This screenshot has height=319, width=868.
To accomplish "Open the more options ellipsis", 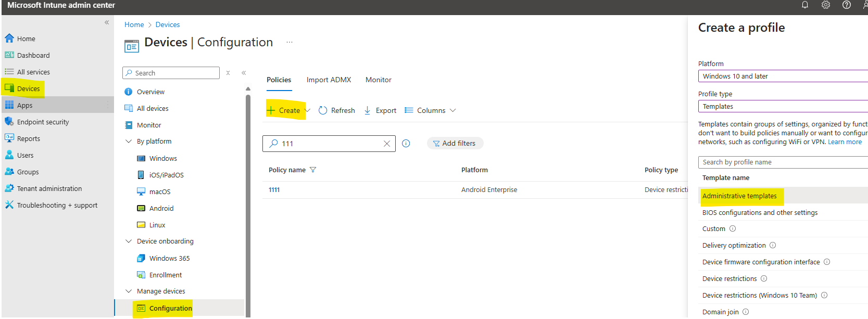I will [290, 42].
